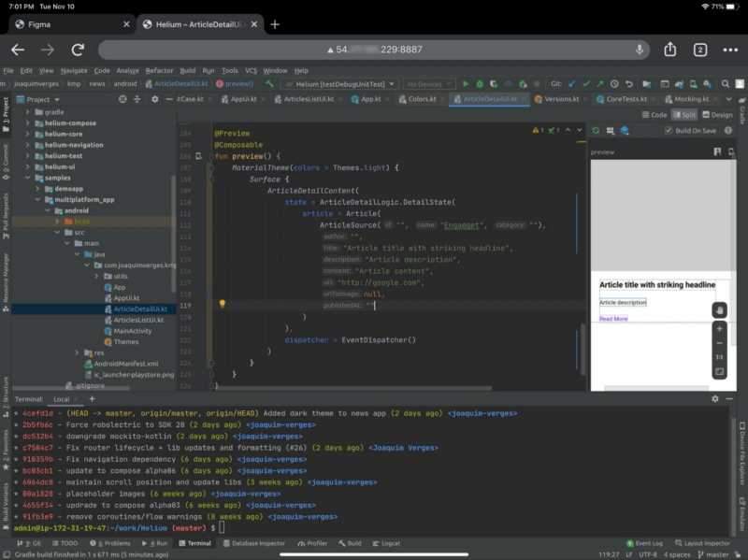Add a new terminal session tab

[x=92, y=399]
